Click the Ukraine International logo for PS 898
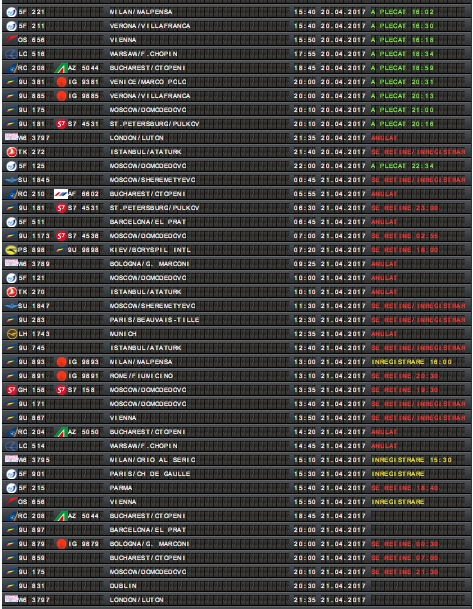Viewport: 473px width, 609px height. (12, 250)
